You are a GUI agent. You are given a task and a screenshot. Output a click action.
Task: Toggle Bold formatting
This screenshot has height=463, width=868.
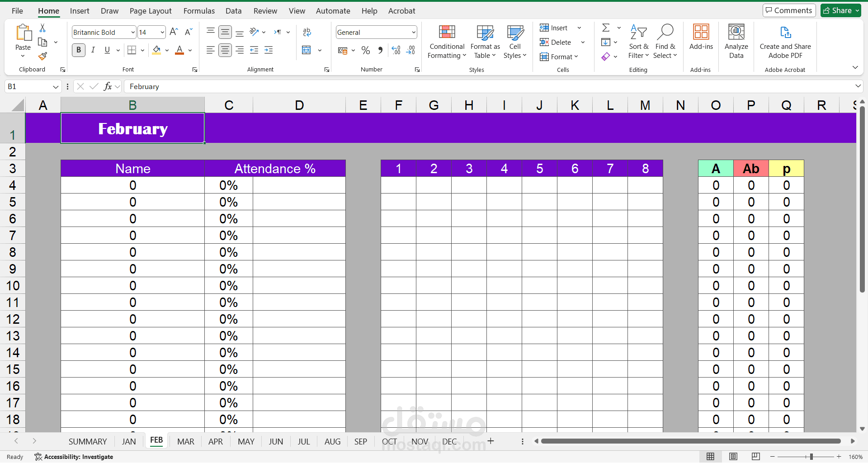tap(79, 50)
